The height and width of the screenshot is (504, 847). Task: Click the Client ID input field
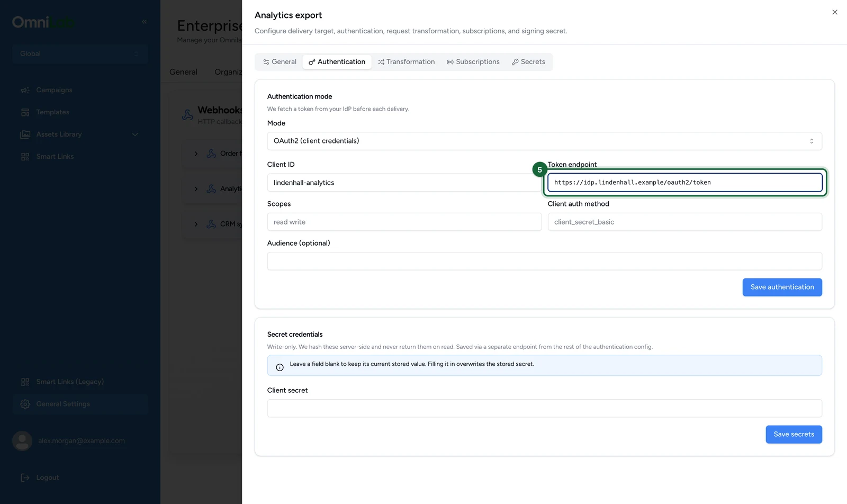click(x=404, y=183)
